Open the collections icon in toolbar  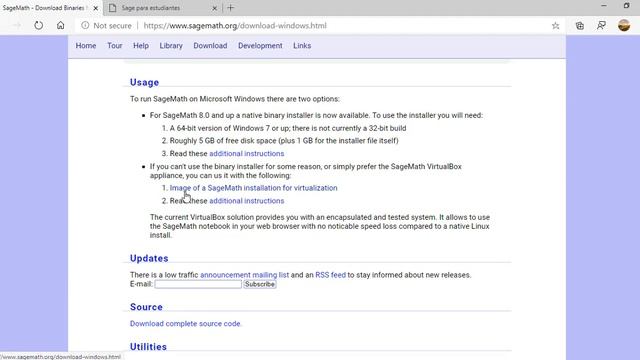coord(580,26)
